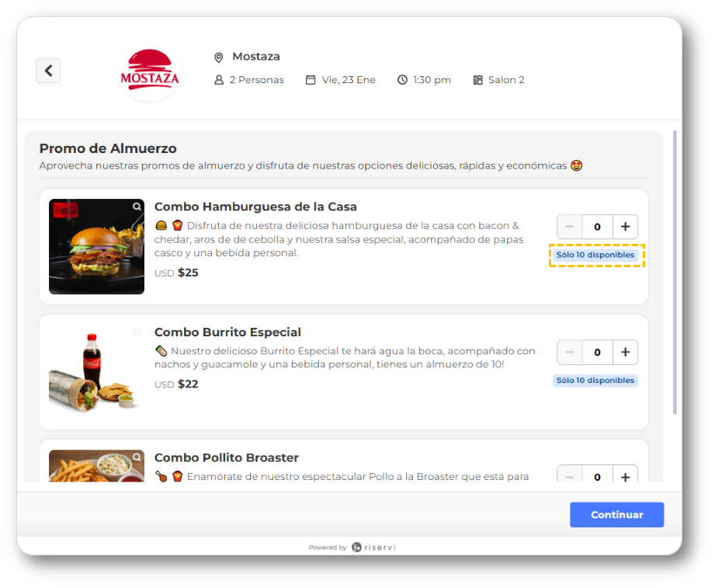The width and height of the screenshot is (715, 588).
Task: Decrease Combo Burrito Especial quantity
Action: [570, 352]
